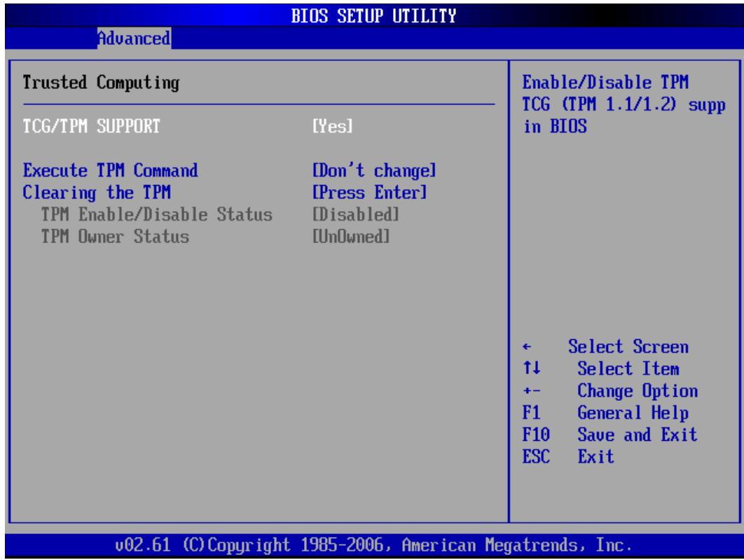744x560 pixels.
Task: Activate the [Press Enter] value
Action: pos(369,192)
